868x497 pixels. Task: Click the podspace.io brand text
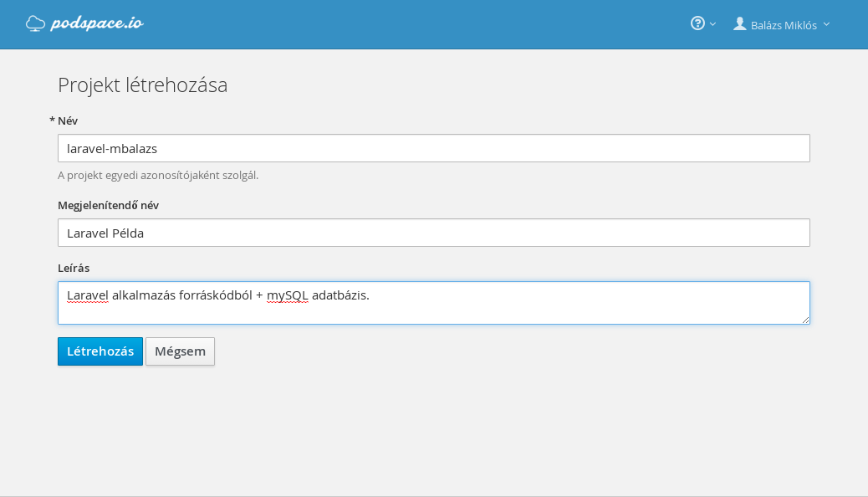tap(97, 23)
